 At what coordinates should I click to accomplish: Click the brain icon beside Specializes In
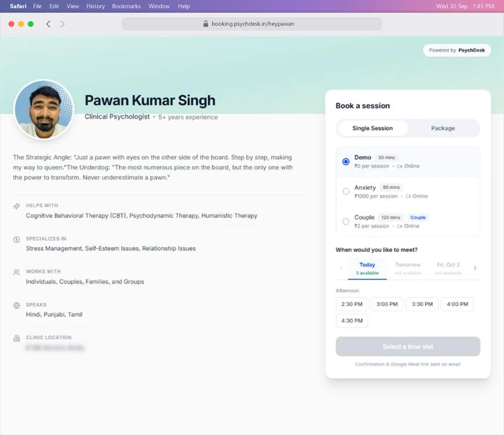(16, 239)
